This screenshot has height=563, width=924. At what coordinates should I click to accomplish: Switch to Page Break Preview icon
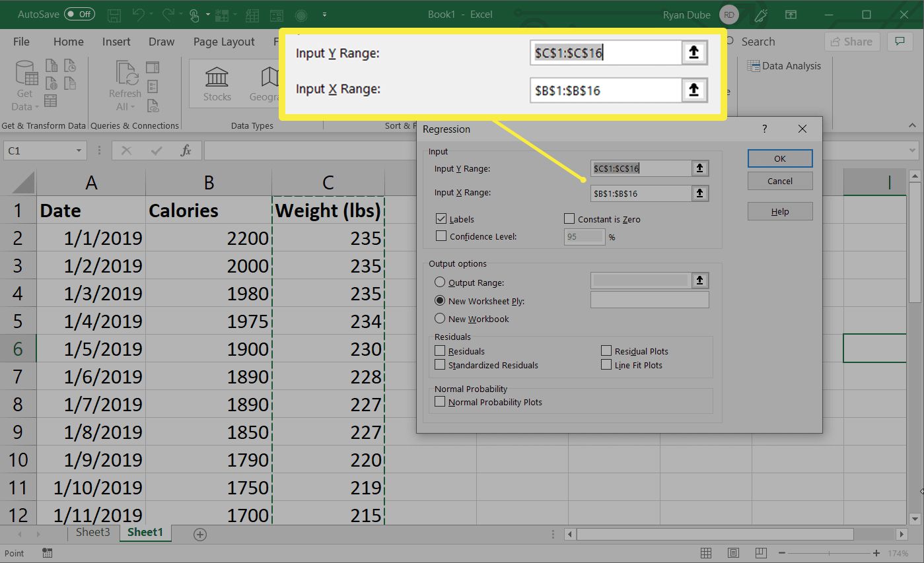coord(760,553)
